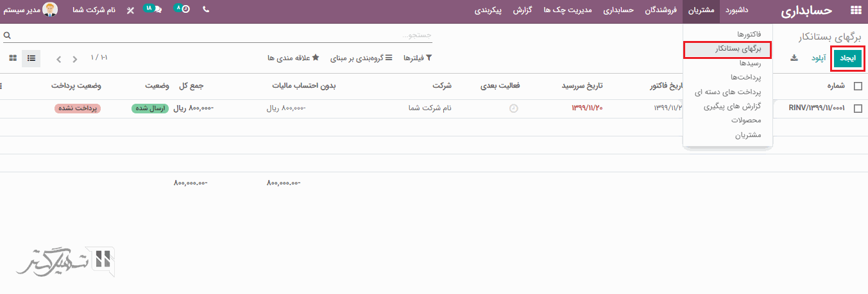Switch to kanban view icon
Image resolution: width=868 pixels, height=294 pixels.
[13, 58]
